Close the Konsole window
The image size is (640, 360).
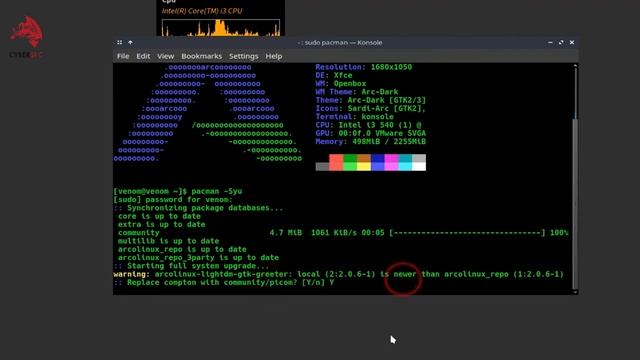[572, 42]
